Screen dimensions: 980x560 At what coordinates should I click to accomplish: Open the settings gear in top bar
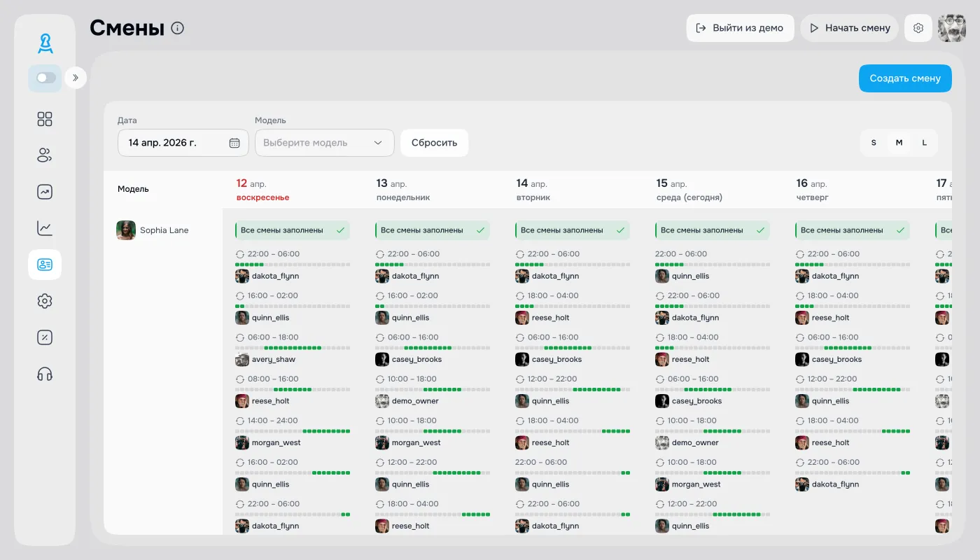coord(918,28)
